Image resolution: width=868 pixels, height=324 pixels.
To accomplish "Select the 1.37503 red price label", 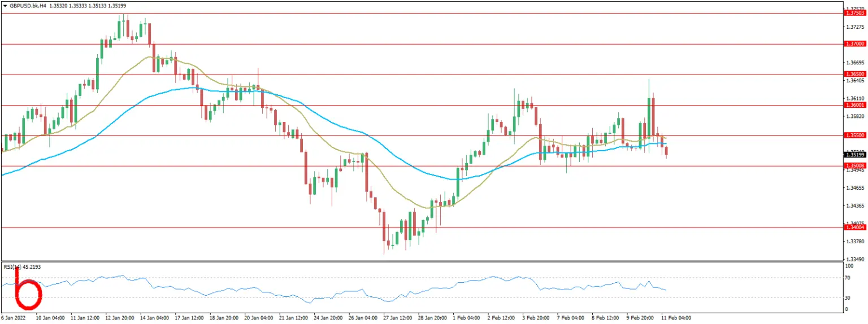I will click(x=854, y=12).
